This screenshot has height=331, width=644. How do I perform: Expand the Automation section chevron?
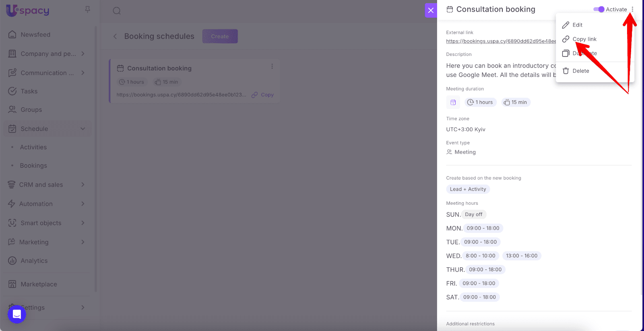83,204
